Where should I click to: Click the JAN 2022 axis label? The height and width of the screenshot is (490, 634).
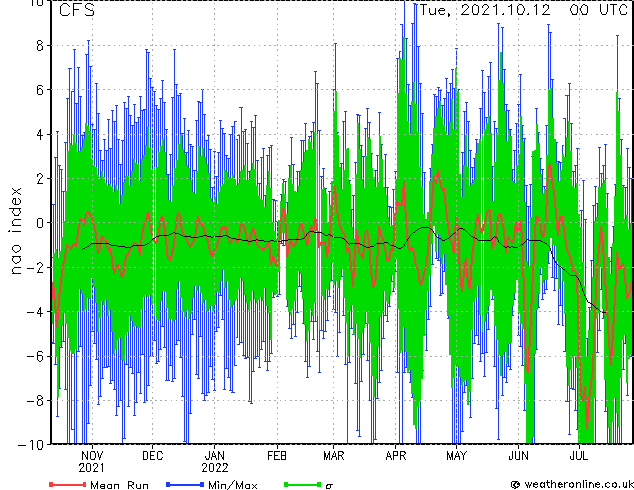(215, 462)
